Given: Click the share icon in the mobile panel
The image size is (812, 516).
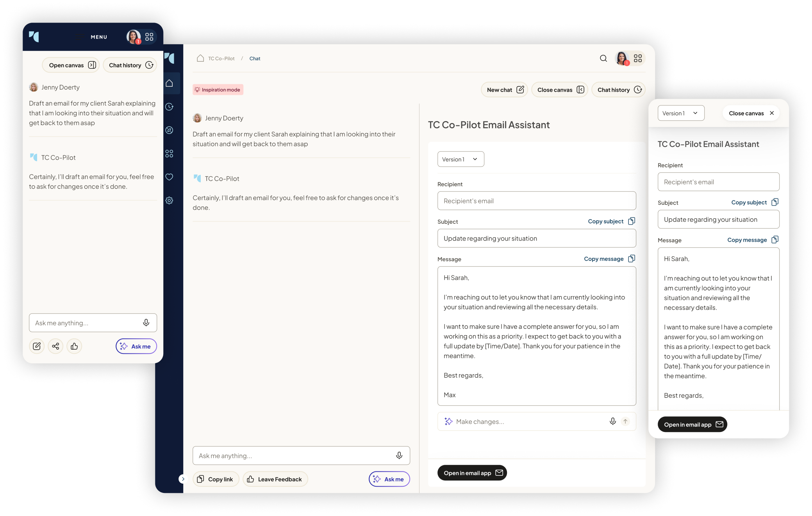Looking at the screenshot, I should click(55, 346).
